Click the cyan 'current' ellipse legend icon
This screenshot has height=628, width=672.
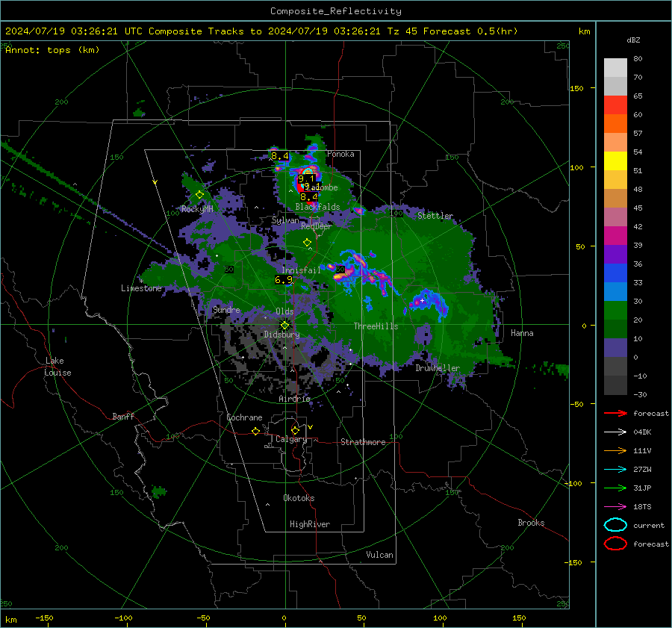(615, 525)
